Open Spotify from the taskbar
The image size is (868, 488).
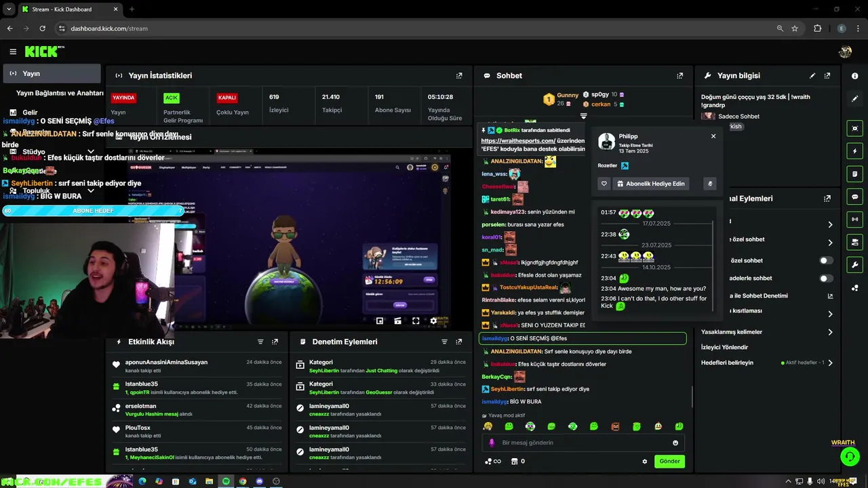click(x=226, y=481)
